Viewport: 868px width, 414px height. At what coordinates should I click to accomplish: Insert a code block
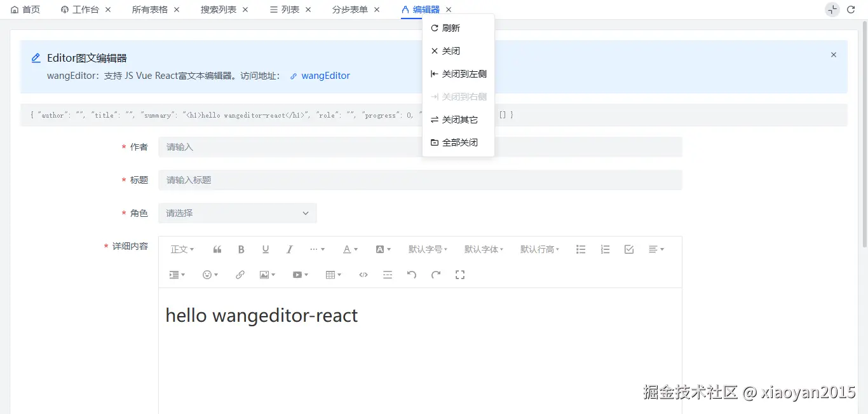coord(363,275)
